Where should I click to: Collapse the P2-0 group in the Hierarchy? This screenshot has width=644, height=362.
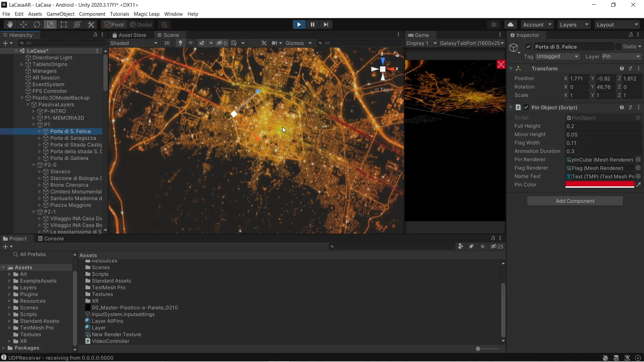pyautogui.click(x=34, y=165)
